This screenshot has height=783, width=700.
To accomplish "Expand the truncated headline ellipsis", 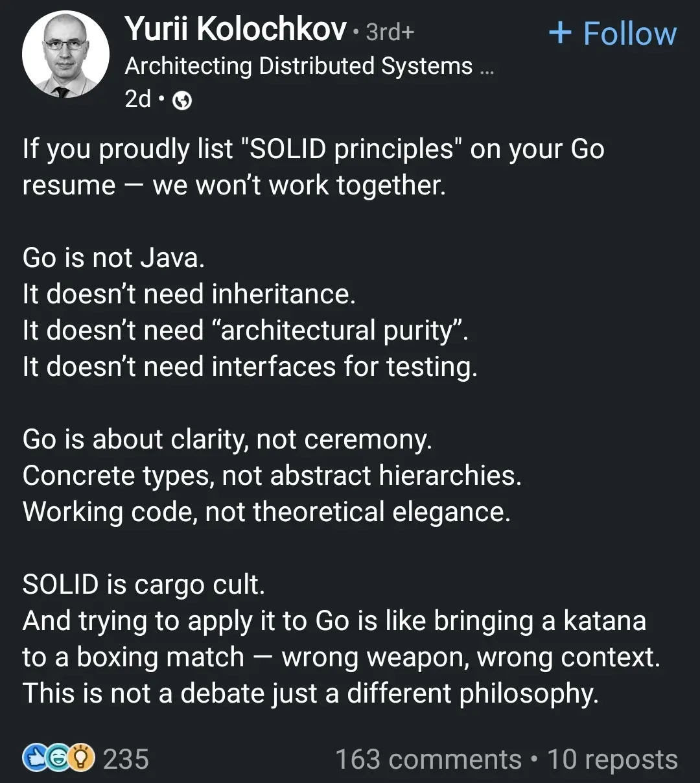I will click(487, 69).
